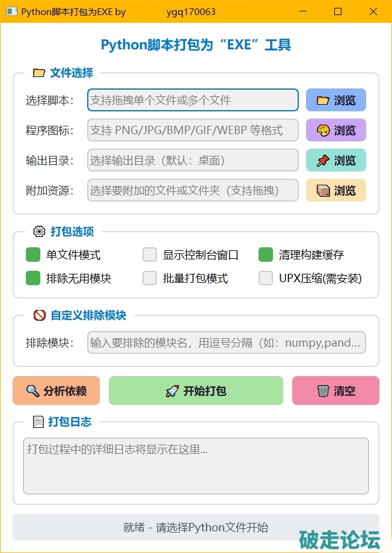Enable the 显示控制台窗口 checkbox

(x=150, y=255)
